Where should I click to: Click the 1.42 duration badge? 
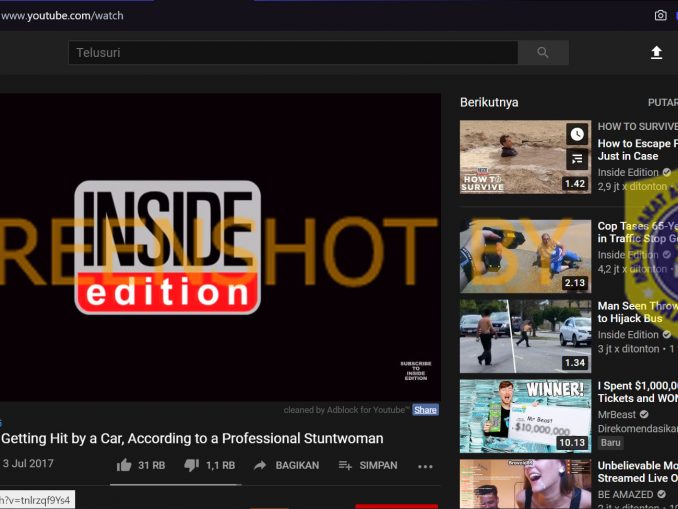(575, 184)
